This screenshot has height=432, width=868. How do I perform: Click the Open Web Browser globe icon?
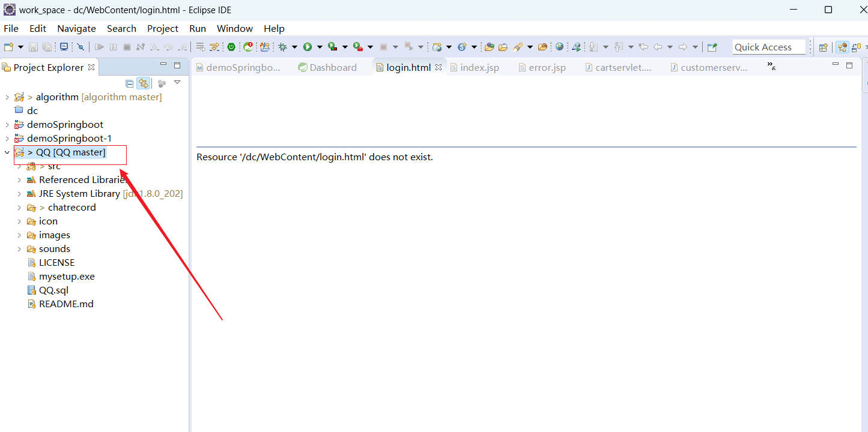[x=559, y=46]
